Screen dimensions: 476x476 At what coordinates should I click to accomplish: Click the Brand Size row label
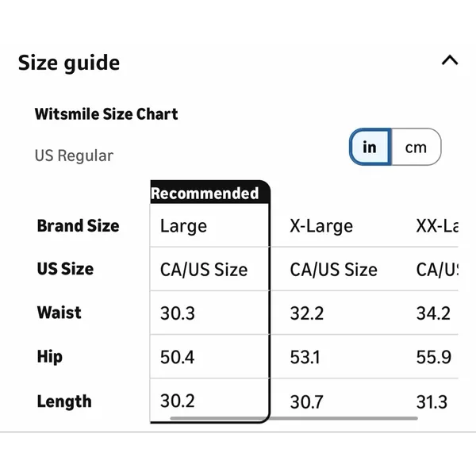[78, 226]
